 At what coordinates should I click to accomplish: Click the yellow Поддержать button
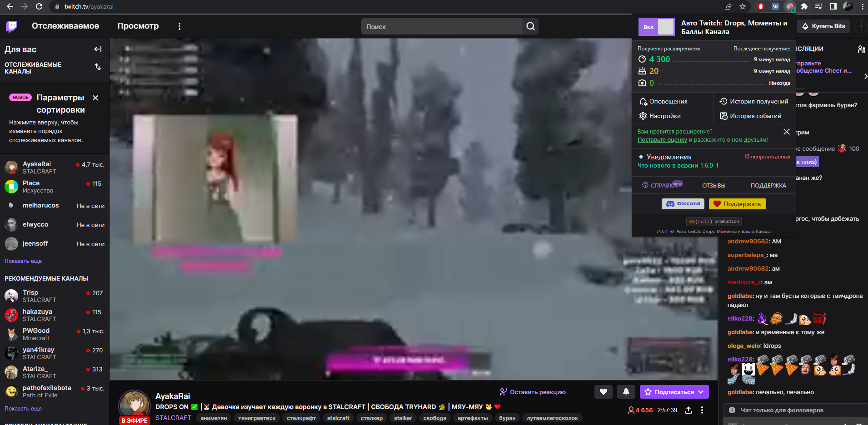pyautogui.click(x=738, y=204)
